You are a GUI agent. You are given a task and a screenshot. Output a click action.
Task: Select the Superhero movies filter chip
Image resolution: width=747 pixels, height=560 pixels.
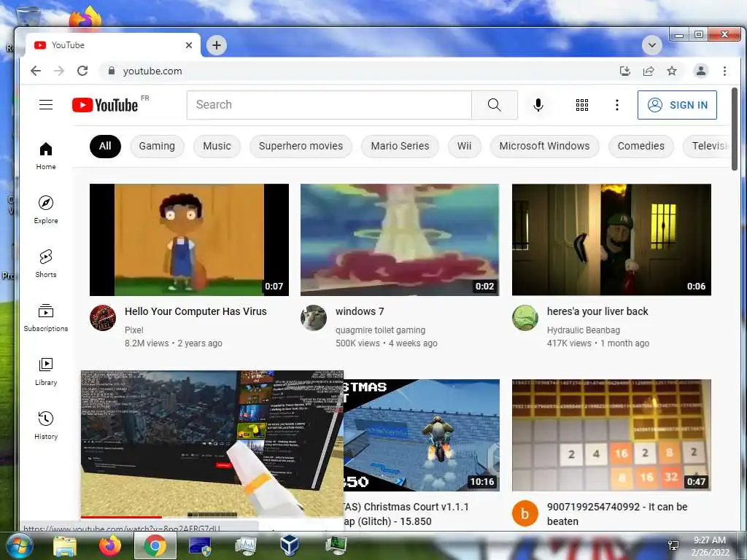[301, 146]
